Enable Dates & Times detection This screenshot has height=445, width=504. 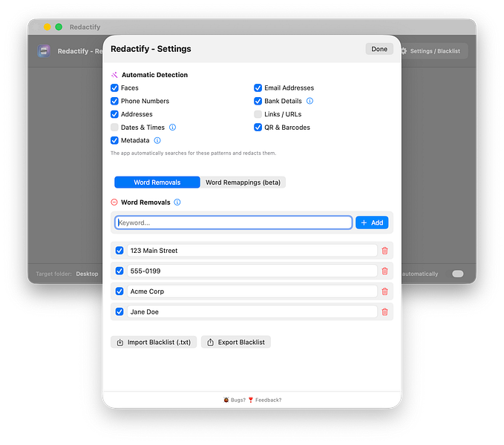point(114,128)
